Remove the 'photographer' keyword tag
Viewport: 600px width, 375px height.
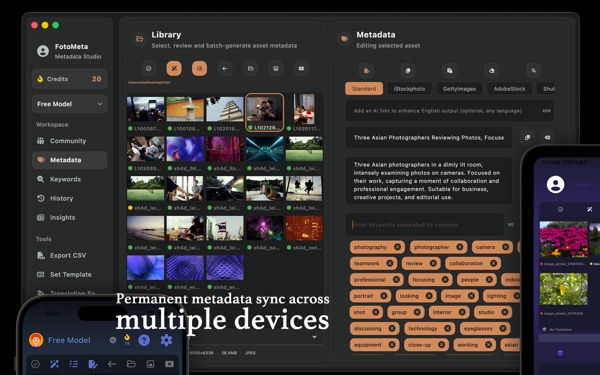460,247
